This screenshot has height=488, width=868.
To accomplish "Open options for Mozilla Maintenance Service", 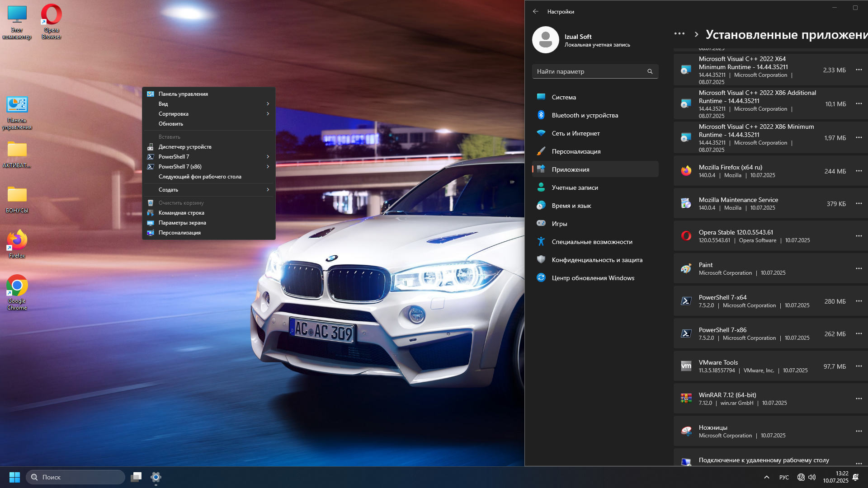I will 859,203.
